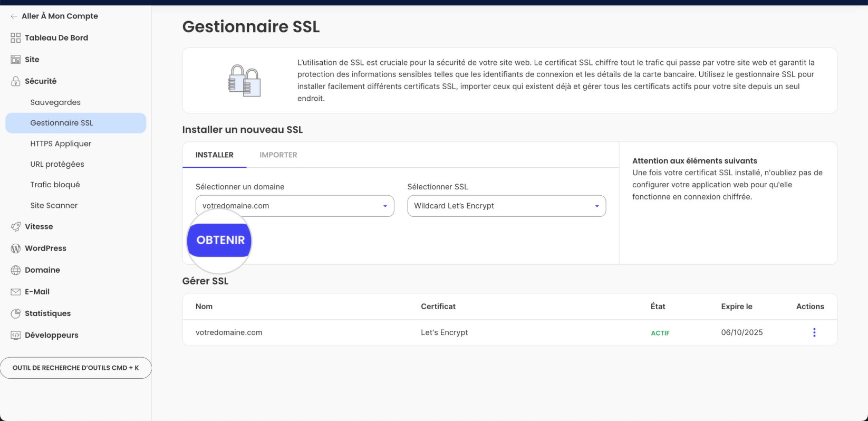The width and height of the screenshot is (868, 421).
Task: Click the Gérer SSL heading
Action: pos(205,281)
